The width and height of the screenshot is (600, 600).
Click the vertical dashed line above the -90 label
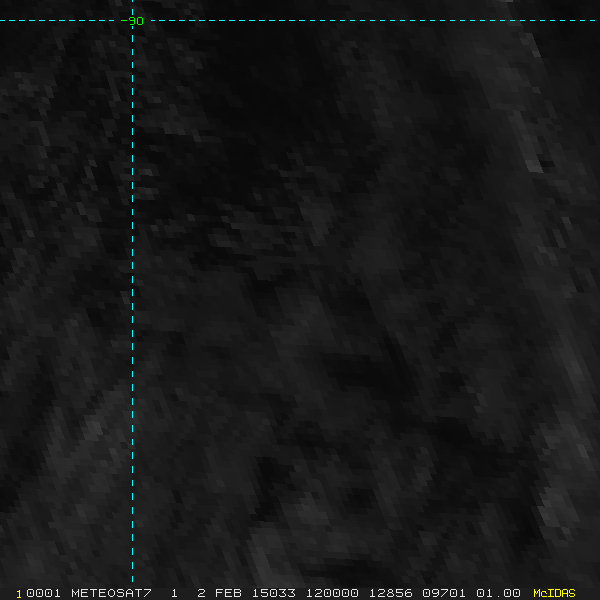tap(132, 6)
